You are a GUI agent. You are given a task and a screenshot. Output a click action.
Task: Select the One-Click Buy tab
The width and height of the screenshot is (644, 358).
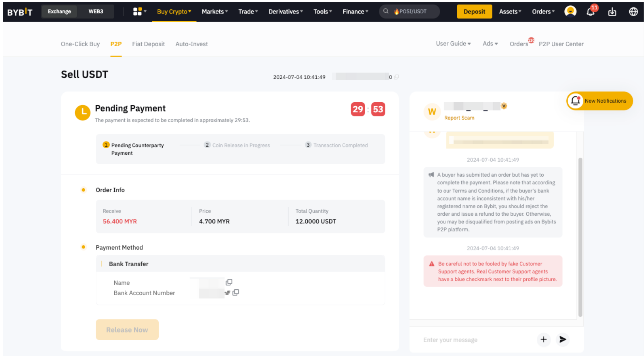pyautogui.click(x=80, y=44)
